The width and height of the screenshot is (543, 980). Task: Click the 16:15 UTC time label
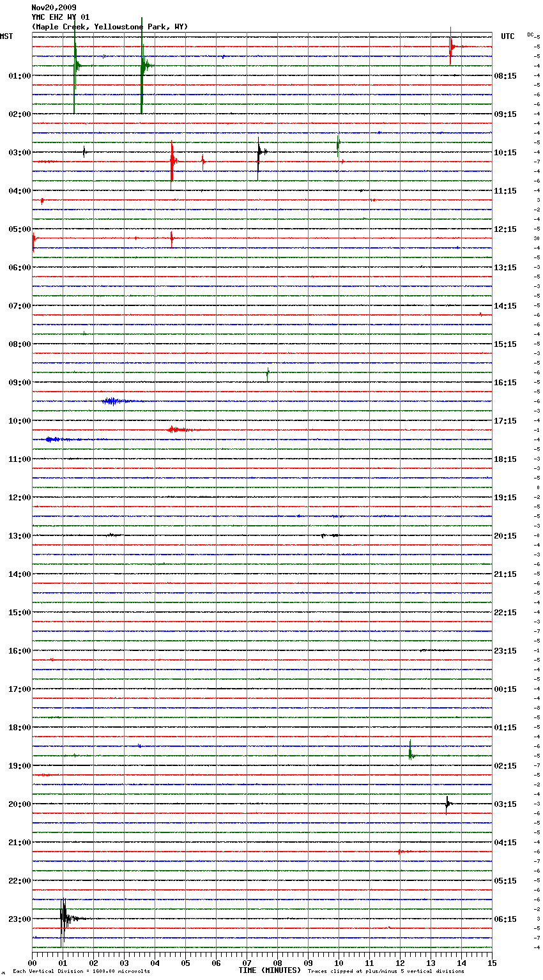coord(505,383)
